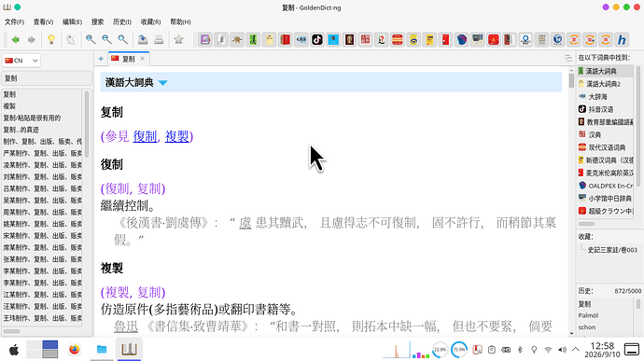Open the 历史(I) menu
Screen dimensions: 644x361
point(122,21)
